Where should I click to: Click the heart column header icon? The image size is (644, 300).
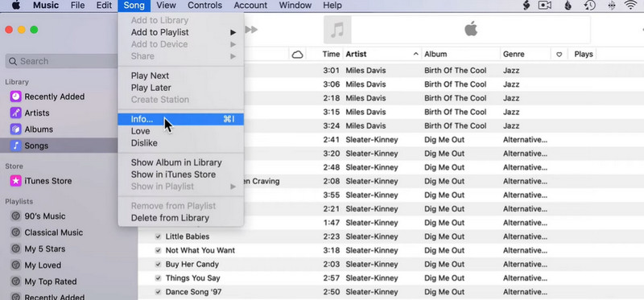[x=559, y=54]
